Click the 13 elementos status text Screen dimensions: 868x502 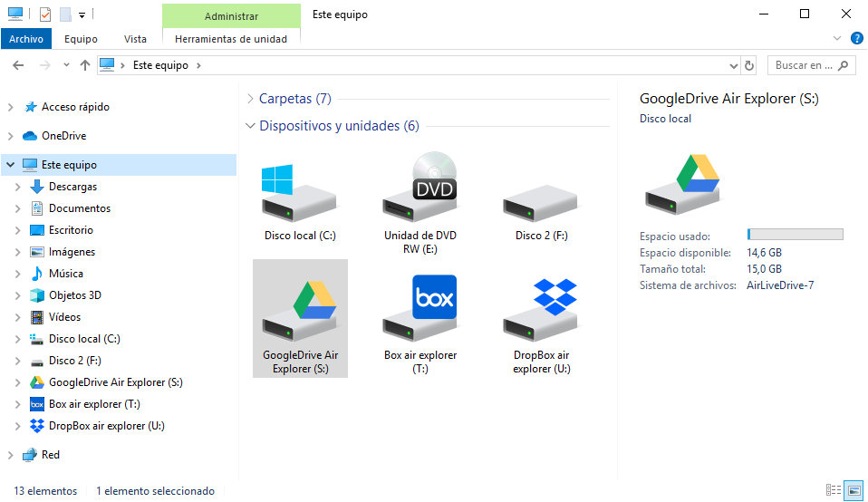[45, 491]
